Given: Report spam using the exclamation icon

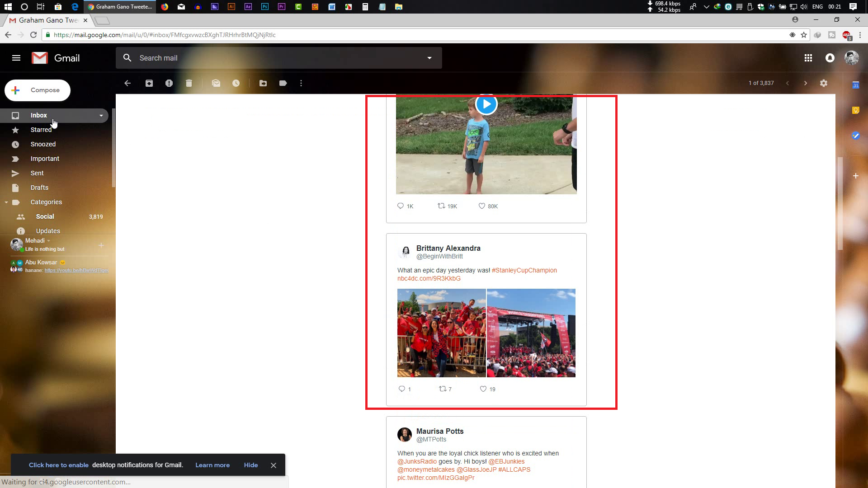Looking at the screenshot, I should (169, 83).
